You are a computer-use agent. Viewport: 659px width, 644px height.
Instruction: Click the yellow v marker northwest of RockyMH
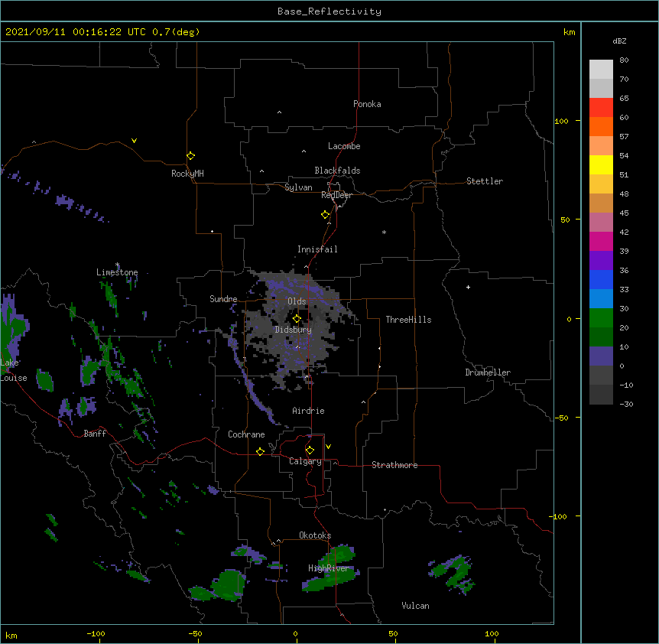coord(134,141)
